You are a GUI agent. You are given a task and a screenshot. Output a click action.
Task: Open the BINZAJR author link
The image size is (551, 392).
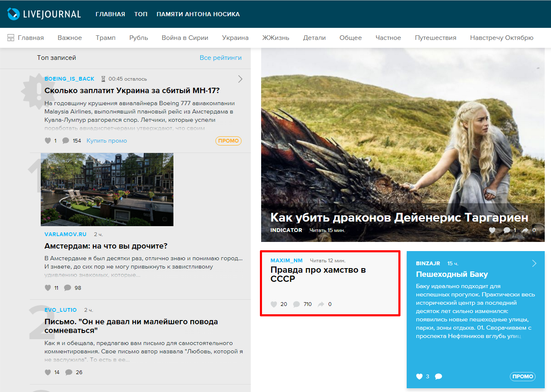(x=428, y=264)
